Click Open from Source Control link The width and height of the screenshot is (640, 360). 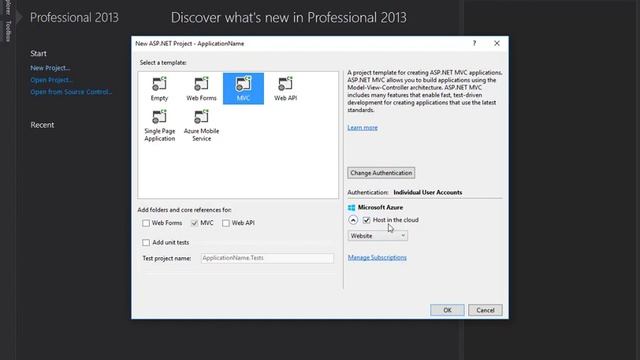pos(71,92)
